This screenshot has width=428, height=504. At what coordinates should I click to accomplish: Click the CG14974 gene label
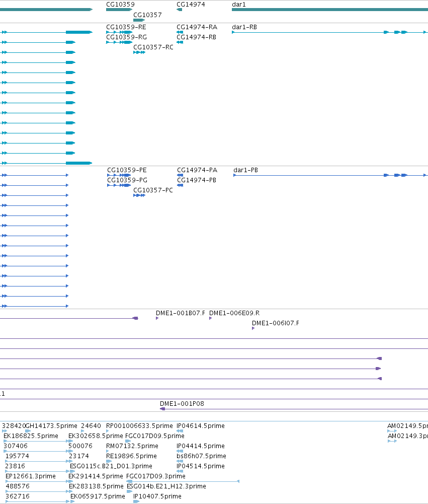pos(191,5)
